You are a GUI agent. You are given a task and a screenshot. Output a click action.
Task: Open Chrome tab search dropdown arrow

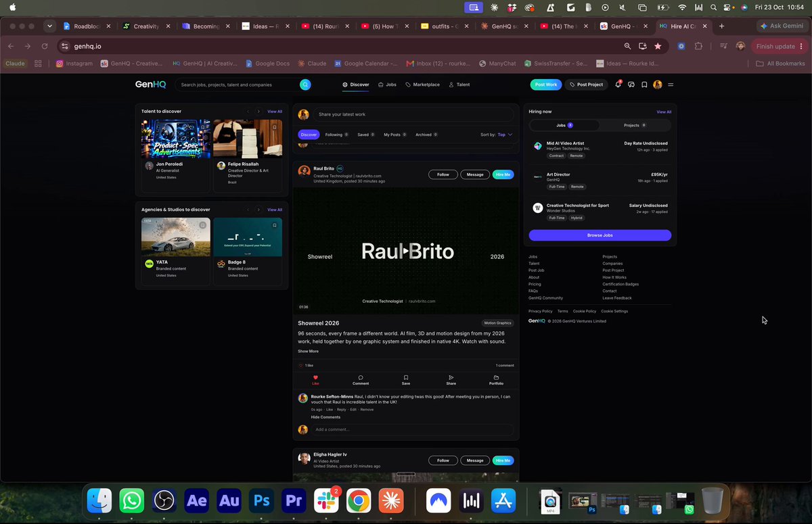49,26
